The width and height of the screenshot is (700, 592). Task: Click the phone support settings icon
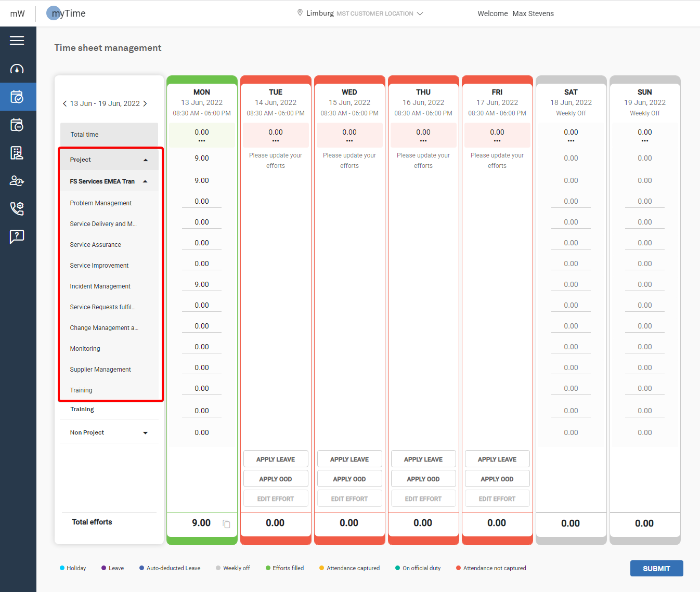click(17, 208)
